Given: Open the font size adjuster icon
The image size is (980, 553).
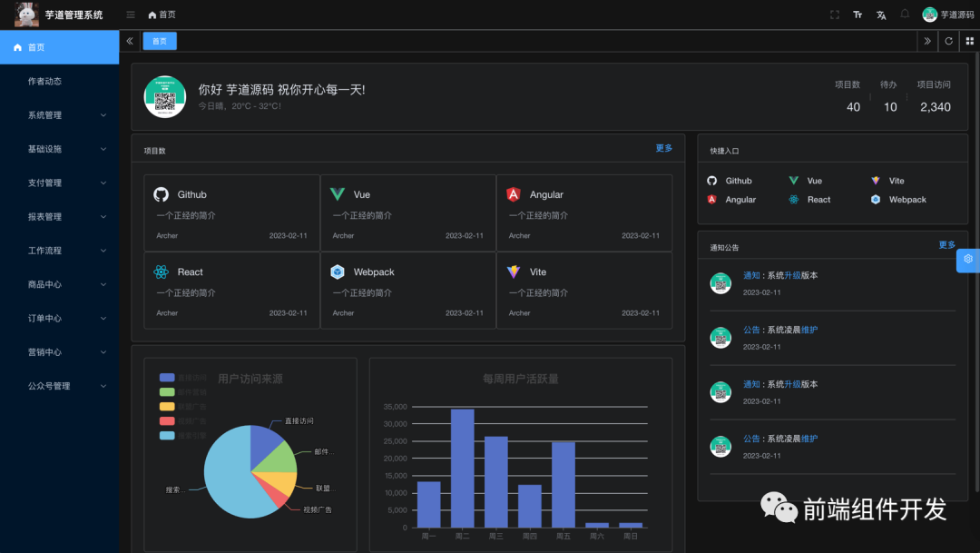Looking at the screenshot, I should coord(857,15).
